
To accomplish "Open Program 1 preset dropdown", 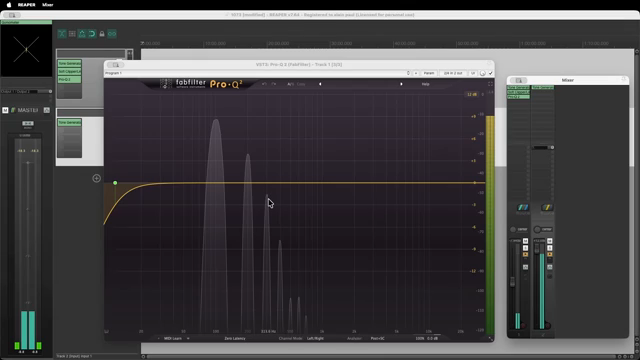I will [x=257, y=73].
